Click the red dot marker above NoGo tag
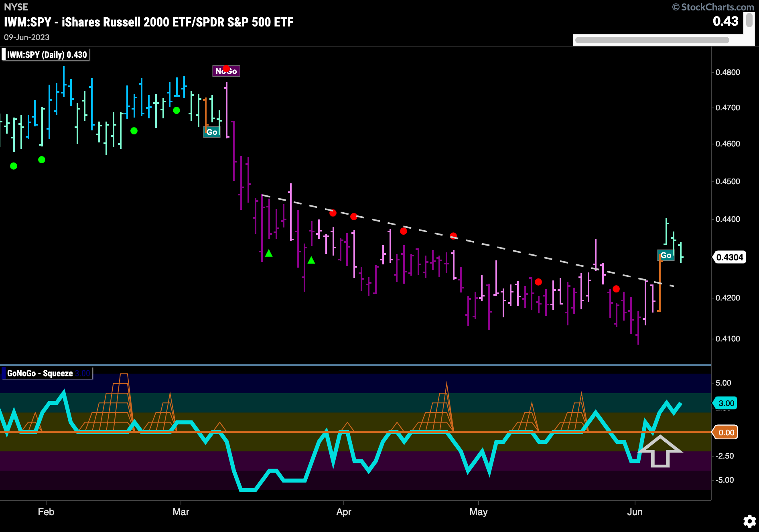 [226, 68]
